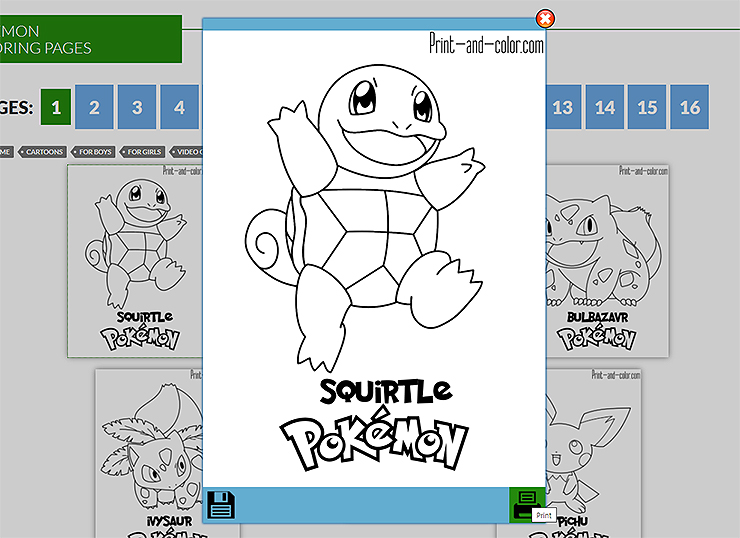Go to page 15
The width and height of the screenshot is (740, 538).
[x=647, y=107]
